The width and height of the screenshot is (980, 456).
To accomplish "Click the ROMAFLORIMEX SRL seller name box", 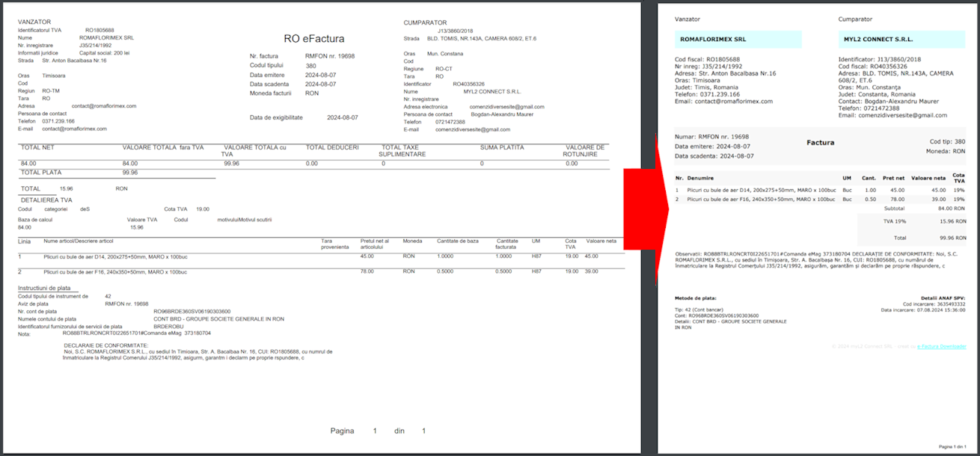I will pyautogui.click(x=738, y=40).
